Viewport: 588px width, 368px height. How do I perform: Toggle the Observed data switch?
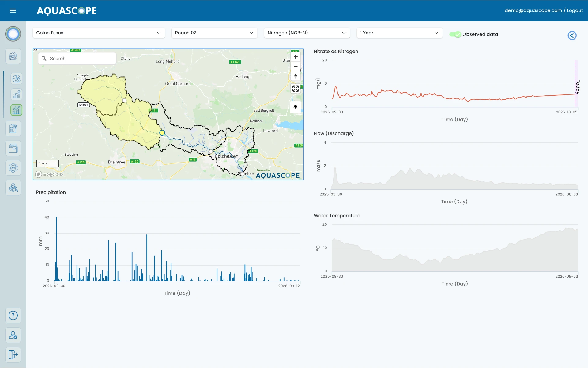click(455, 34)
